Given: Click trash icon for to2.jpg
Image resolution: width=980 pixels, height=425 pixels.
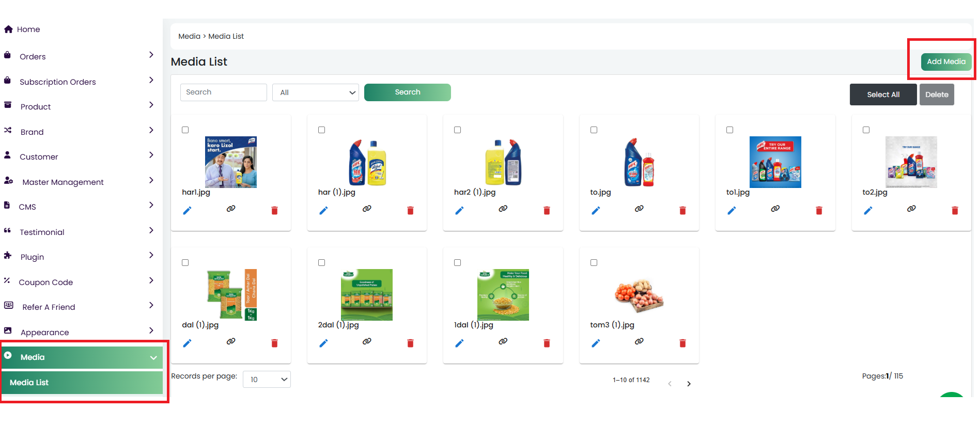Looking at the screenshot, I should (955, 210).
